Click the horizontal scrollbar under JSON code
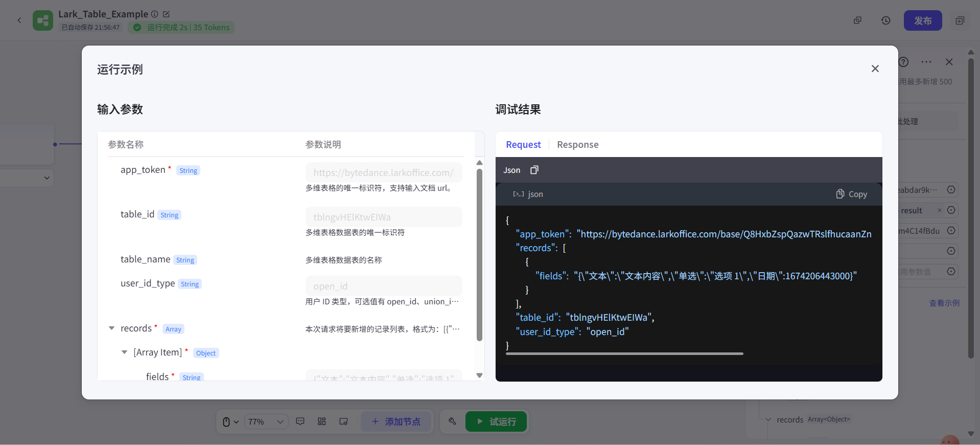This screenshot has height=445, width=980. pyautogui.click(x=624, y=353)
